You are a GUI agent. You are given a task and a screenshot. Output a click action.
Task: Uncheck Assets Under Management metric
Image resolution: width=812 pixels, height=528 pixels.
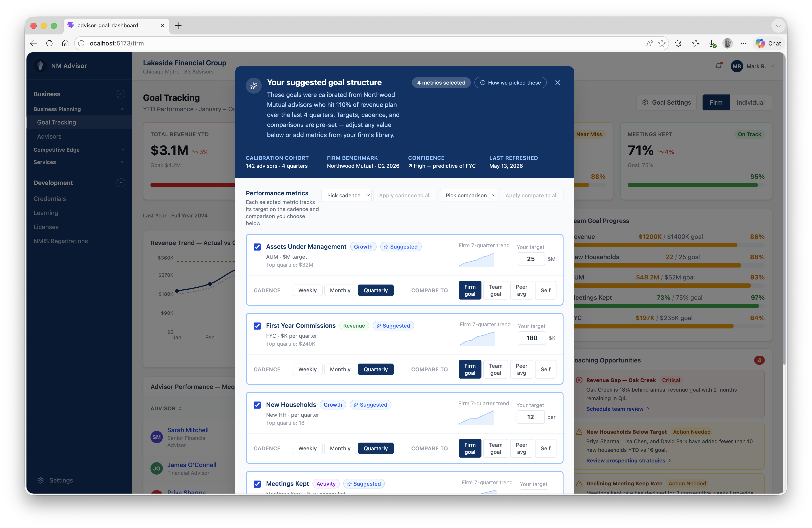point(257,247)
